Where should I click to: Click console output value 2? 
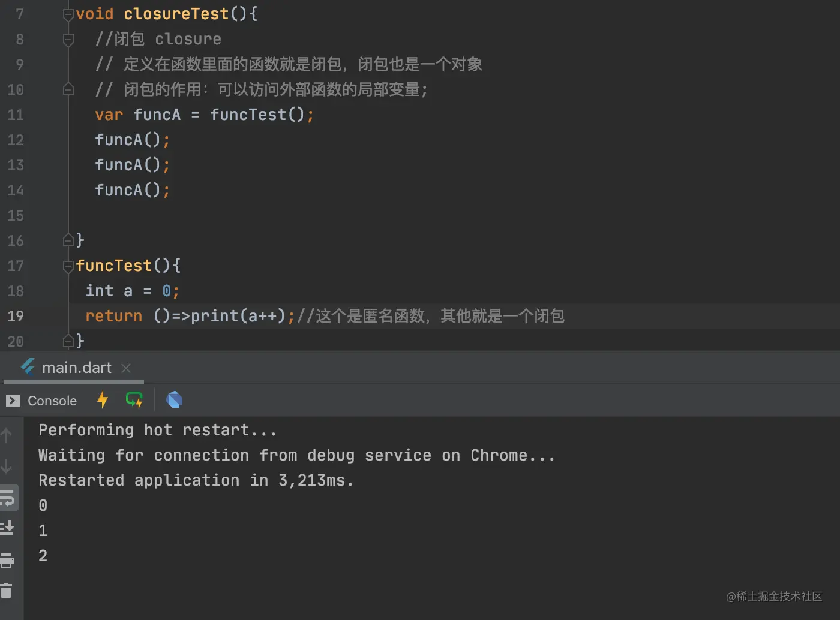43,556
